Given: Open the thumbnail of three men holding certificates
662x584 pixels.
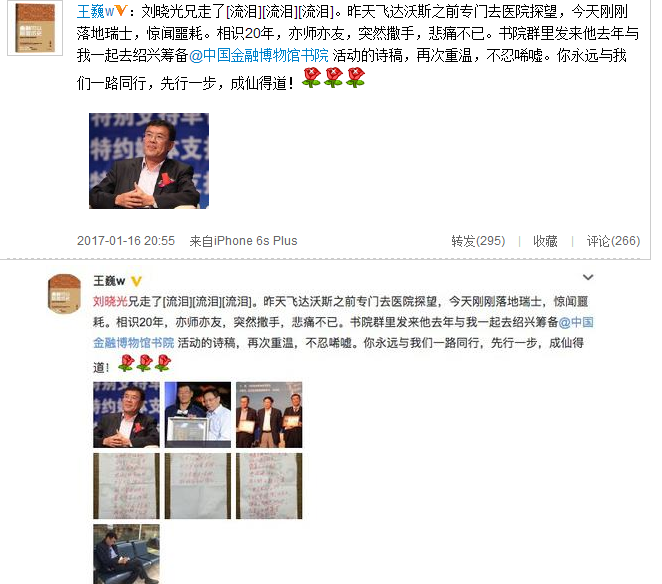Looking at the screenshot, I should tap(269, 415).
